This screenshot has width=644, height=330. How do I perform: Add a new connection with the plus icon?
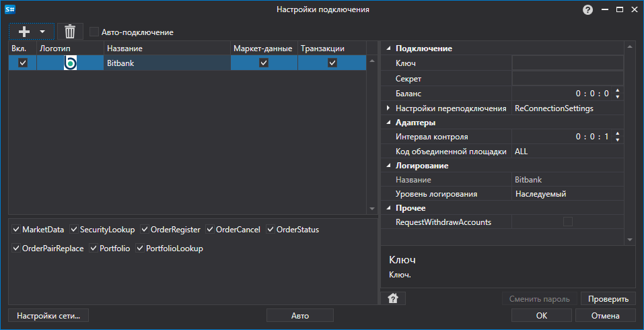(x=24, y=32)
